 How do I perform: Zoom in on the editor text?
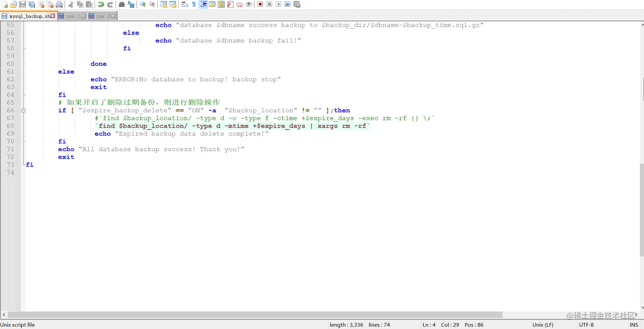click(x=143, y=4)
